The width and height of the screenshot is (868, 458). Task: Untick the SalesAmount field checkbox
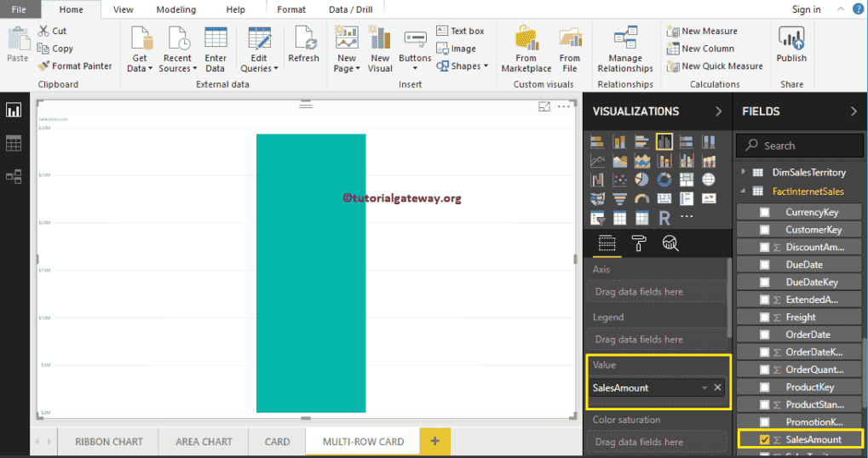click(x=764, y=440)
